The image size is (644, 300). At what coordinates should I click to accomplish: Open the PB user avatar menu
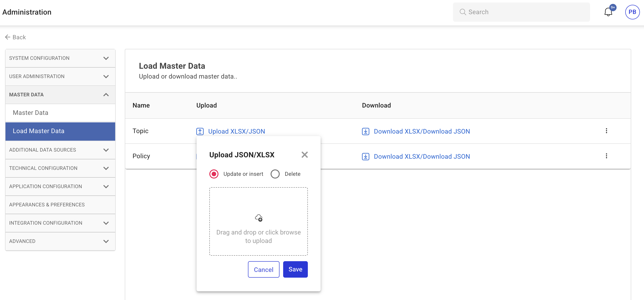coord(632,12)
